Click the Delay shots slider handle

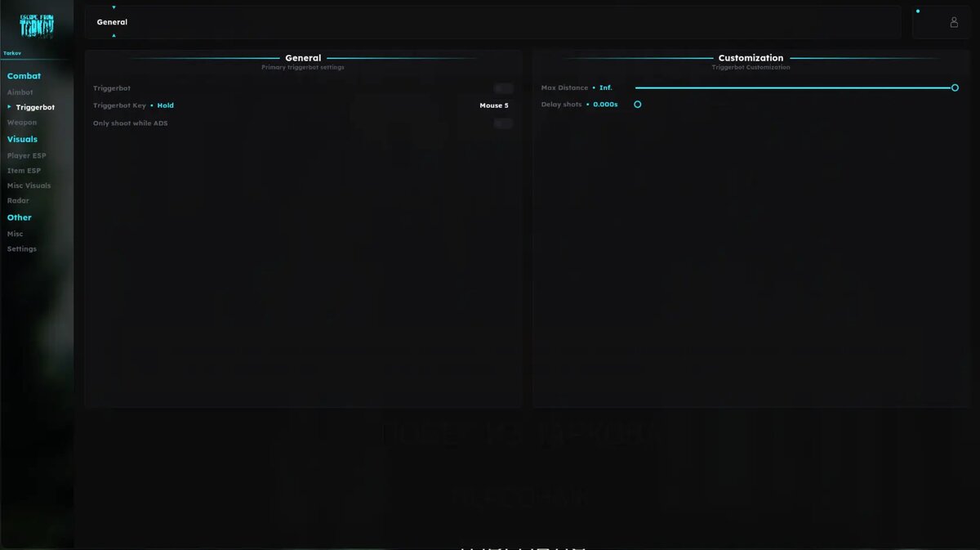tap(638, 105)
